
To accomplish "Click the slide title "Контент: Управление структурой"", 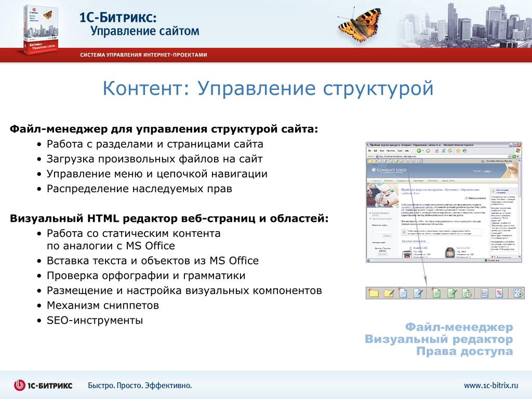I will [x=268, y=88].
